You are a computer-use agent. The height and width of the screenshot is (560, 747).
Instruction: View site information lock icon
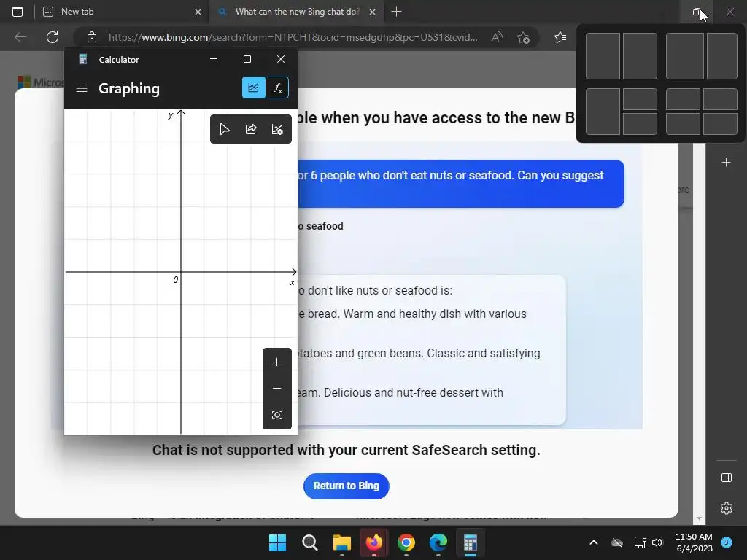click(92, 37)
